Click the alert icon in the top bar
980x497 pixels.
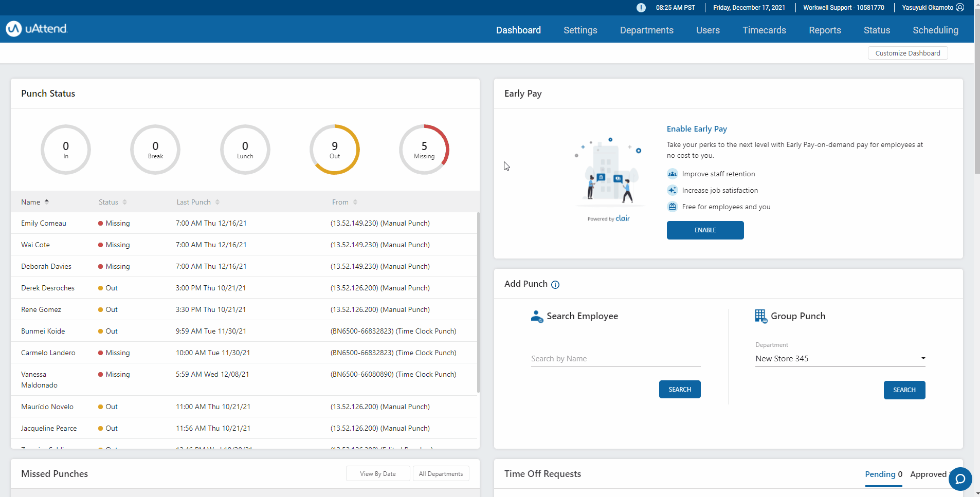[x=641, y=7]
